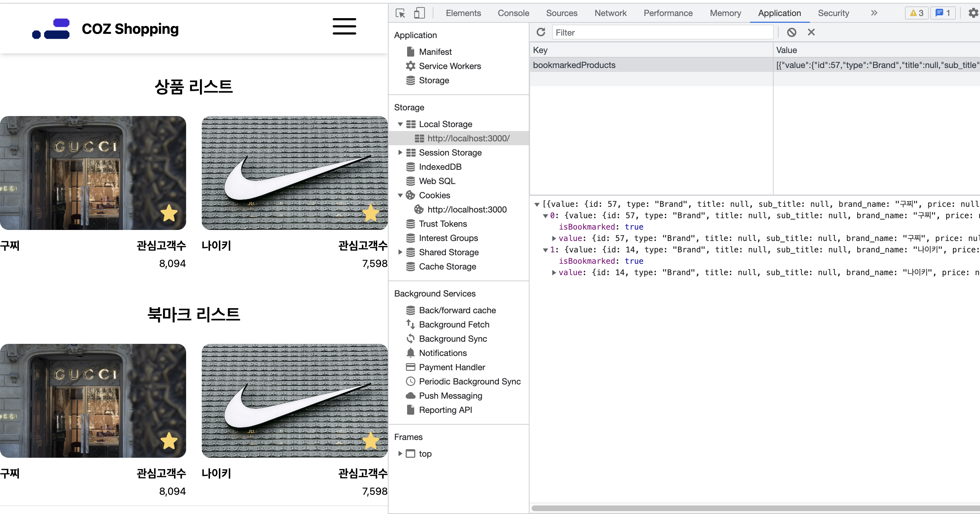Select http://localhost:3000/ under Local Storage
The width and height of the screenshot is (980, 514).
[x=468, y=138]
